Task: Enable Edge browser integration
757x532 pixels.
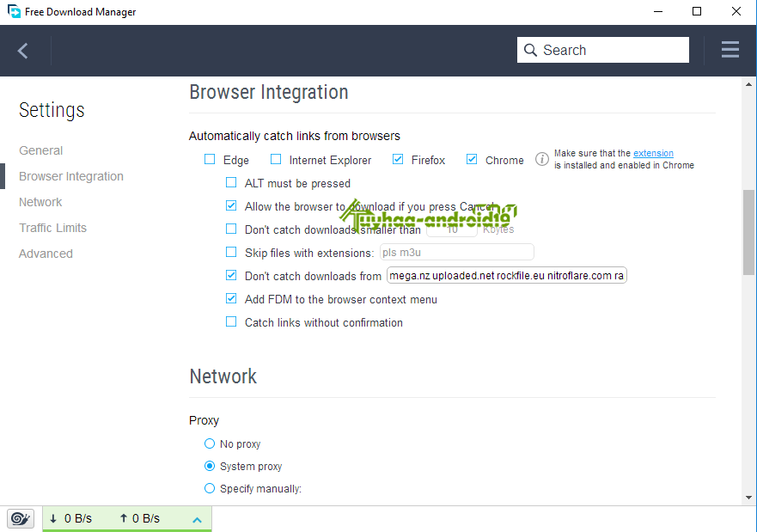Action: 210,159
